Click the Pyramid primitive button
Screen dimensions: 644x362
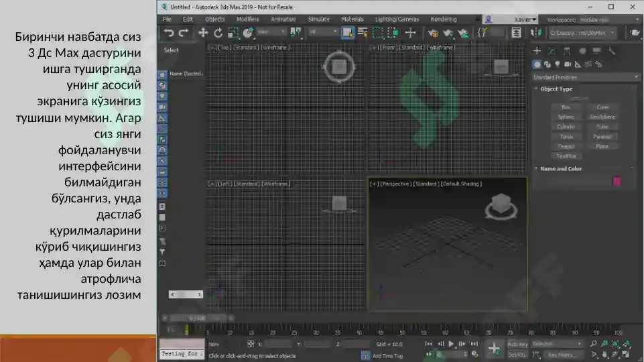[602, 137]
